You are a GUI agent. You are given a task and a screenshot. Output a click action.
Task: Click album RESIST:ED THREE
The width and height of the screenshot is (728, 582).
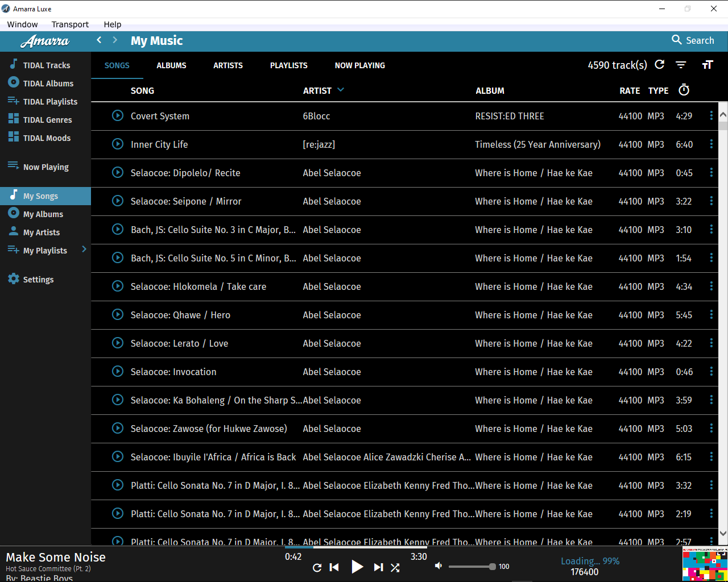510,116
